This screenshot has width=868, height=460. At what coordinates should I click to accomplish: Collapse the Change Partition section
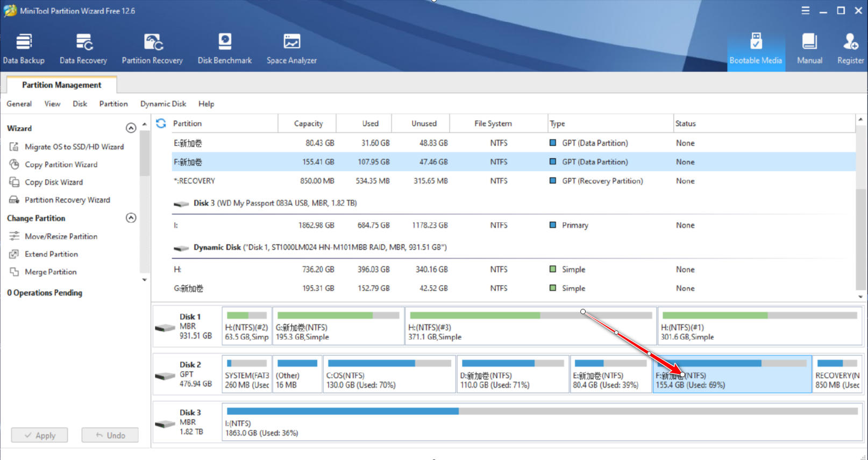[131, 218]
